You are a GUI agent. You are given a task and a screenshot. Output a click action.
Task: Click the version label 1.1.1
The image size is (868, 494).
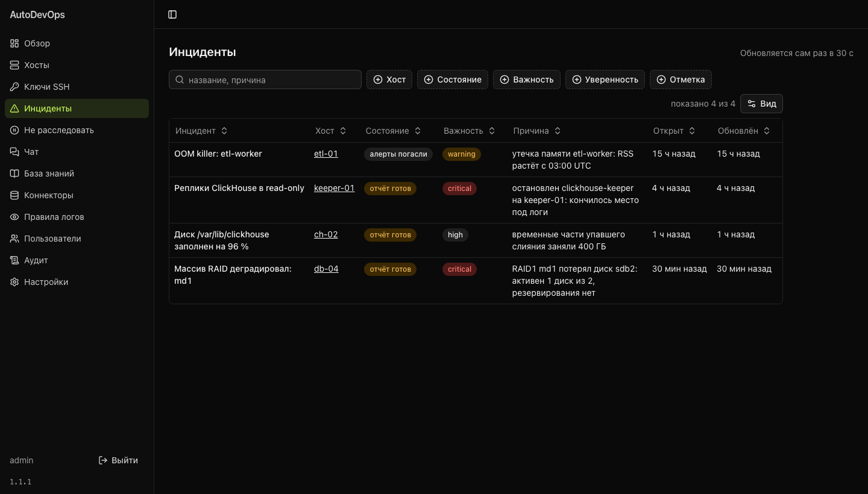coord(20,482)
